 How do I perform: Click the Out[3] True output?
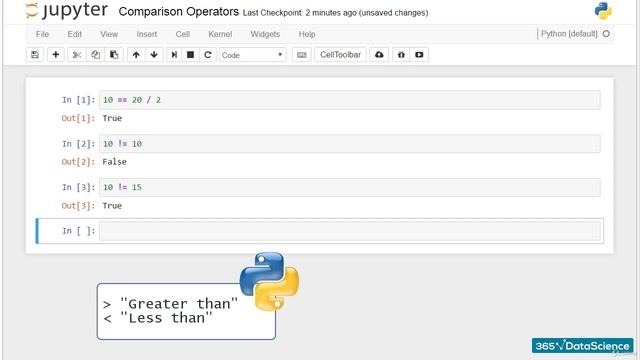112,206
